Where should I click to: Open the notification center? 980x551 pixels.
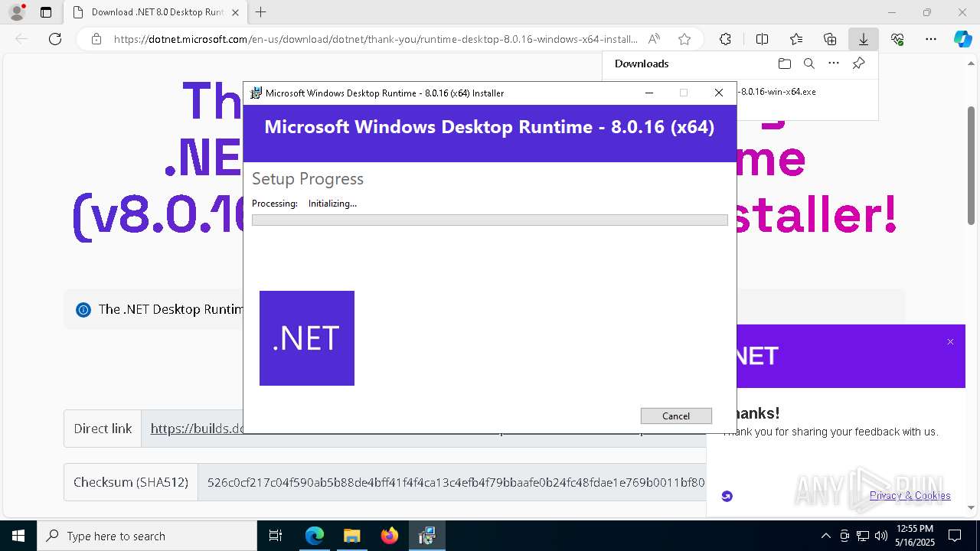pyautogui.click(x=955, y=536)
